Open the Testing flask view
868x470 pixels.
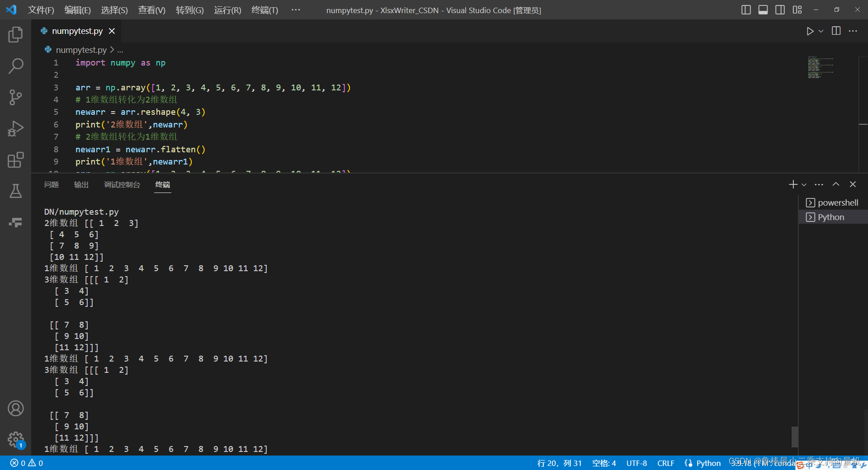point(15,191)
